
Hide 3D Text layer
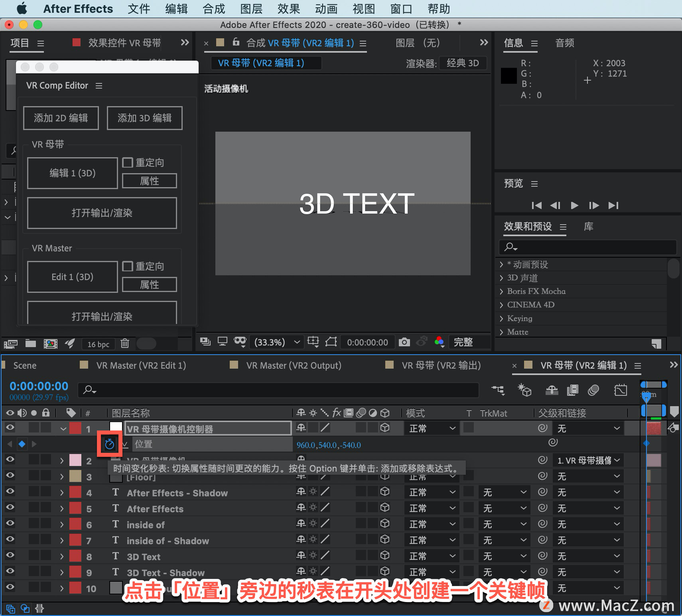pyautogui.click(x=10, y=555)
